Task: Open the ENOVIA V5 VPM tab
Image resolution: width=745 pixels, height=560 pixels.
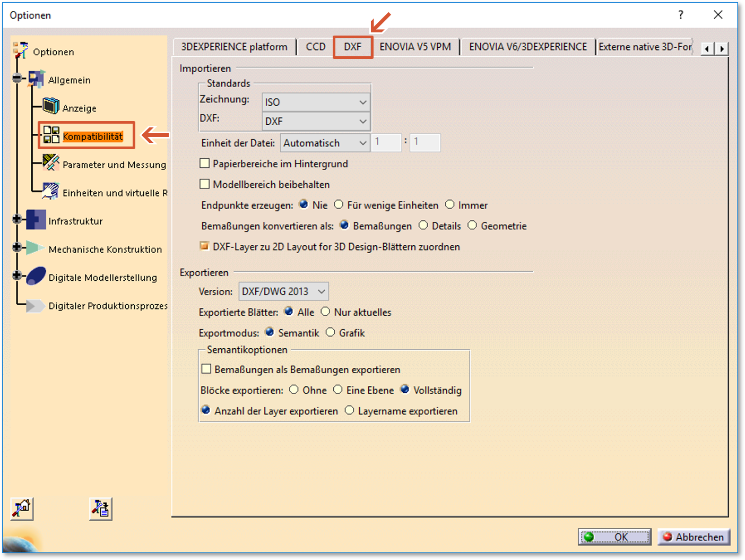Action: point(415,47)
